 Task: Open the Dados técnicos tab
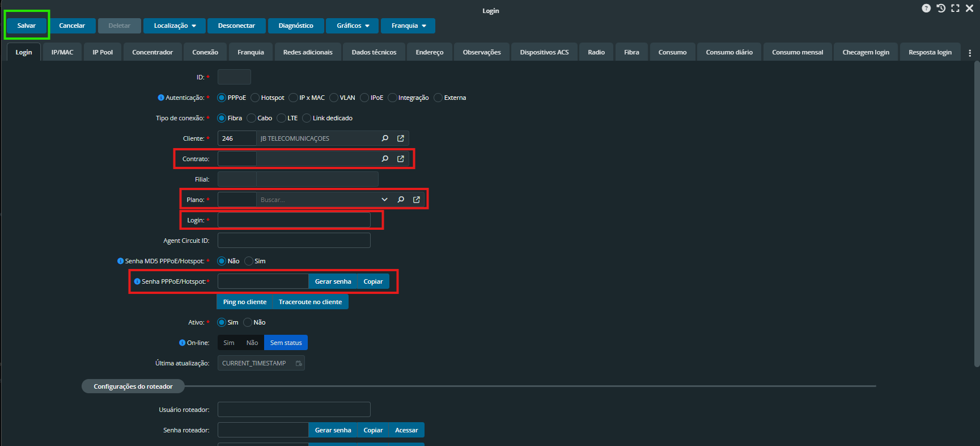coord(374,52)
